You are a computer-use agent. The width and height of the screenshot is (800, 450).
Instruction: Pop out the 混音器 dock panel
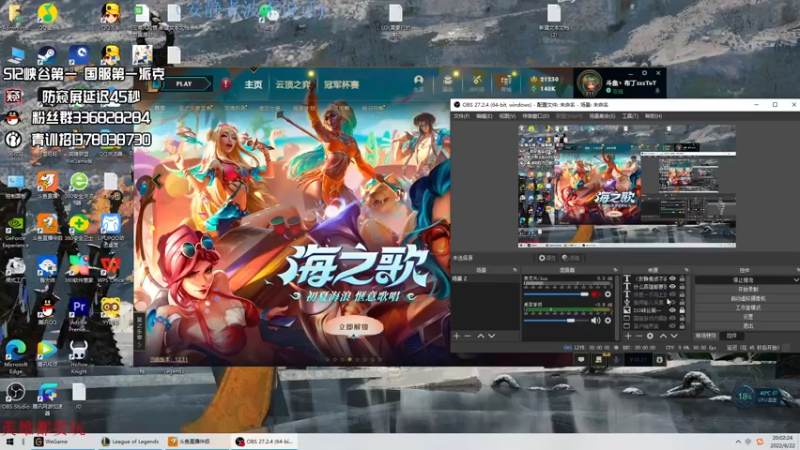pos(615,270)
